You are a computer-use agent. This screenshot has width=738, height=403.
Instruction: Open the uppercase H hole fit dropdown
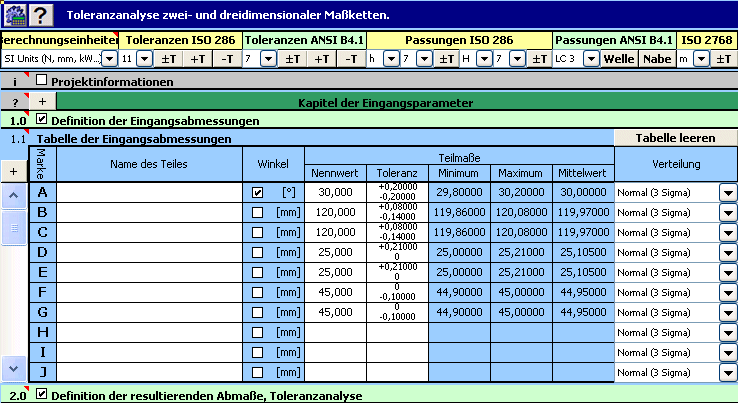tap(484, 59)
